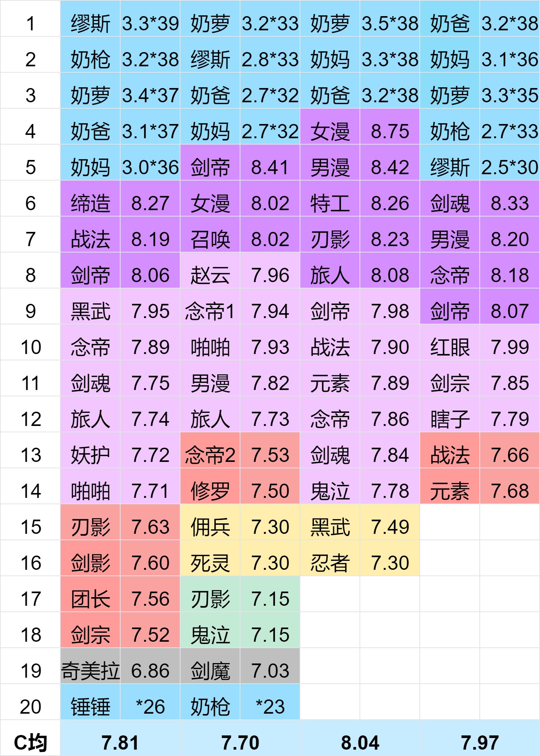Select the 赵云 name cell
The height and width of the screenshot is (756, 540).
[210, 270]
